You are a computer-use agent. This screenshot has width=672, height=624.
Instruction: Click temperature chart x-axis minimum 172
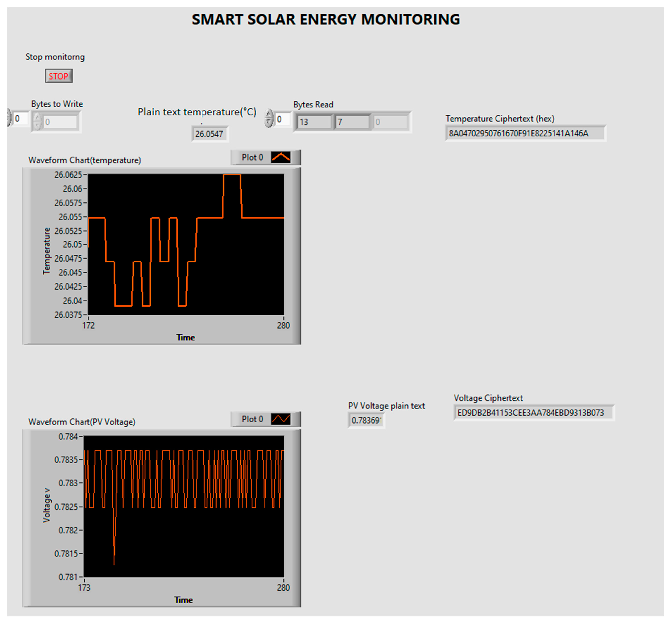[89, 325]
